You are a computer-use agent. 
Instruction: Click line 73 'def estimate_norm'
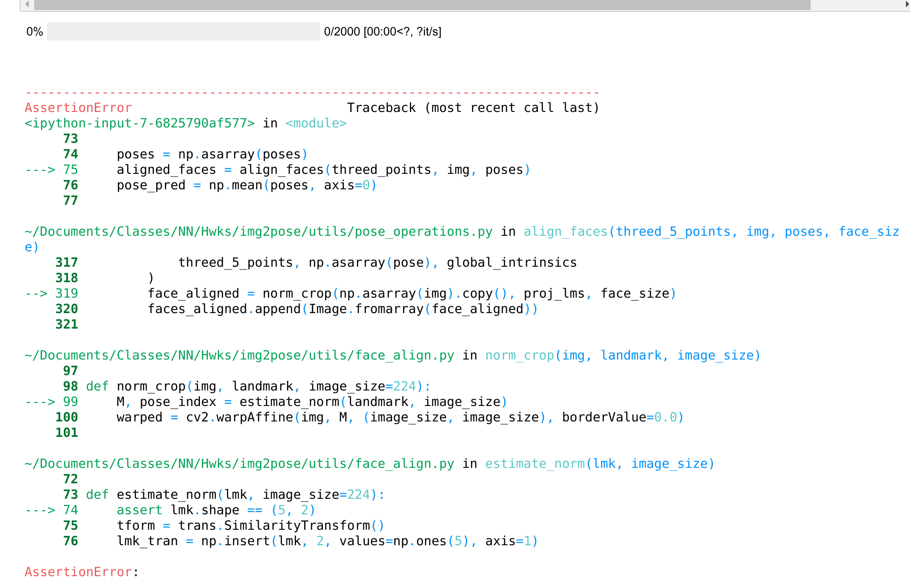235,495
